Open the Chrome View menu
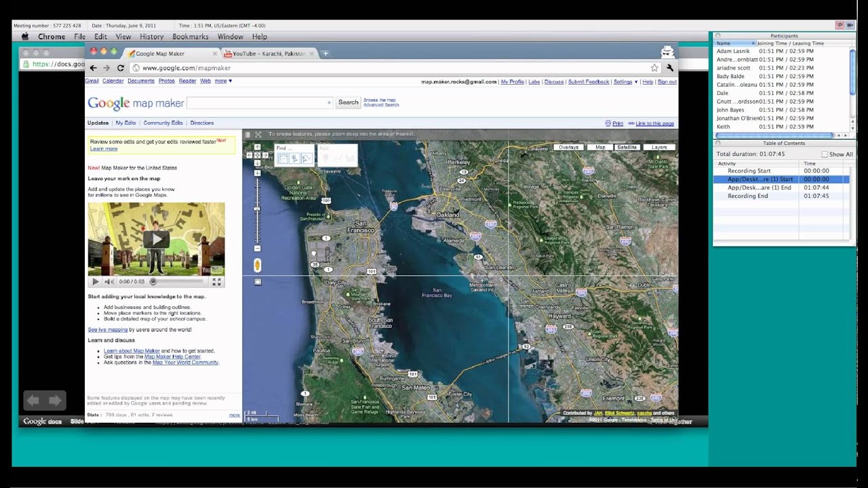The height and width of the screenshot is (488, 868). pos(123,37)
